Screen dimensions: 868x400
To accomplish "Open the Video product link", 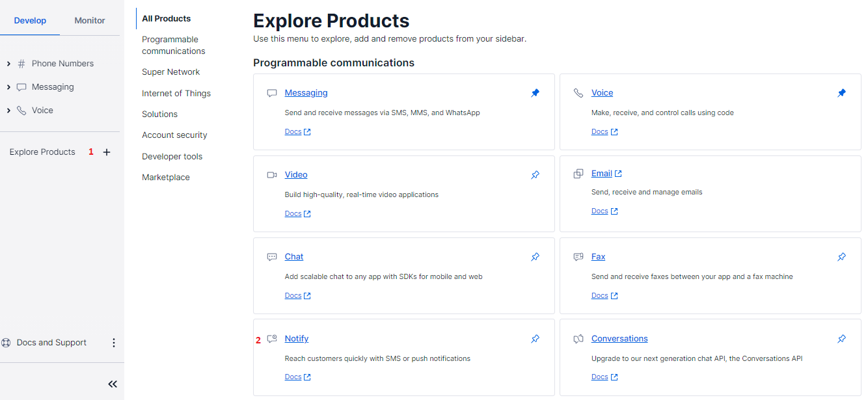I will [x=296, y=175].
